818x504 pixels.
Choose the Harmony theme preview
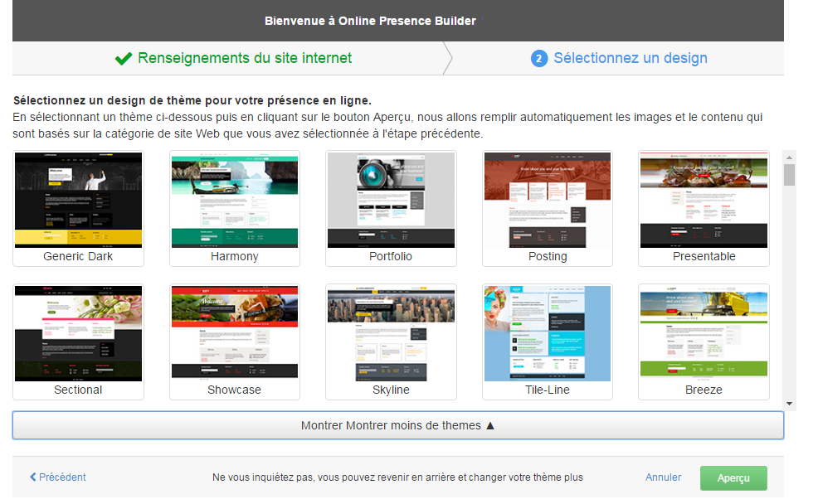[235, 200]
